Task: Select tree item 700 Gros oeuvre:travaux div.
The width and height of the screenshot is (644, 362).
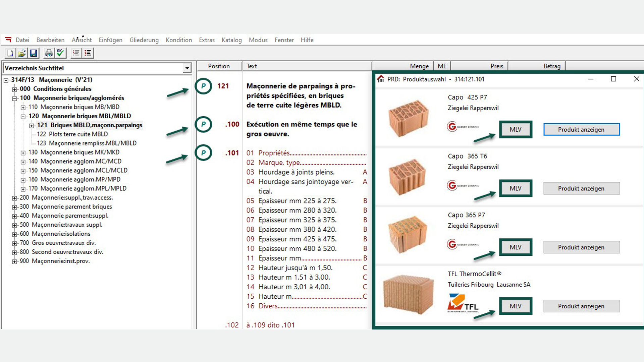Action: (58, 243)
